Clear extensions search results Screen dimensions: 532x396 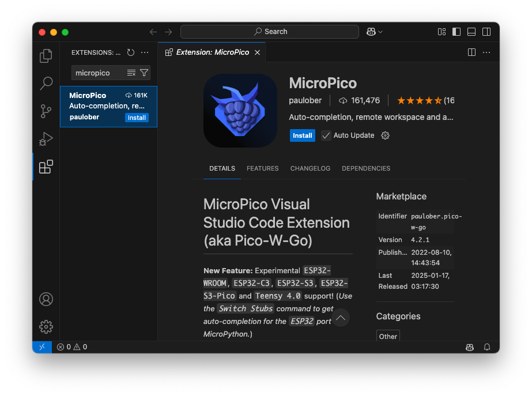(x=131, y=73)
